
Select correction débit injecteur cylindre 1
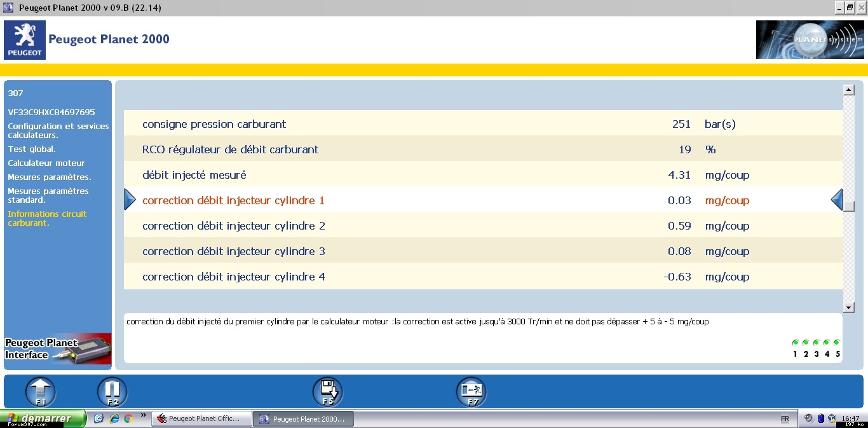[x=483, y=200]
